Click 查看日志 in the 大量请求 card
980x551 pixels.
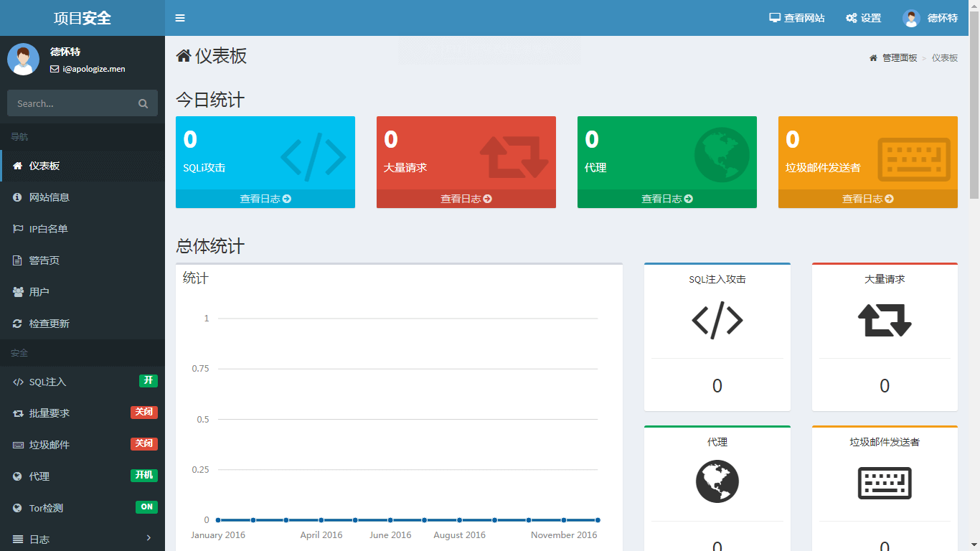[x=466, y=199]
